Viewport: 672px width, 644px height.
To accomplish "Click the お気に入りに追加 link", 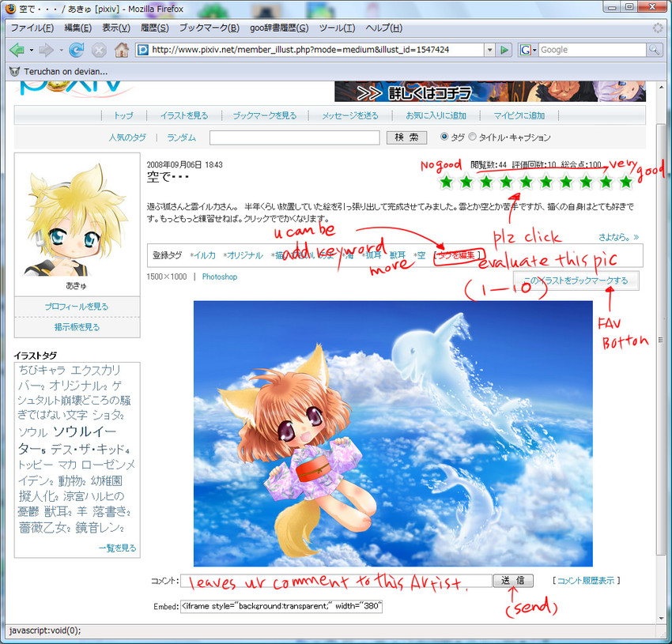I will point(436,115).
